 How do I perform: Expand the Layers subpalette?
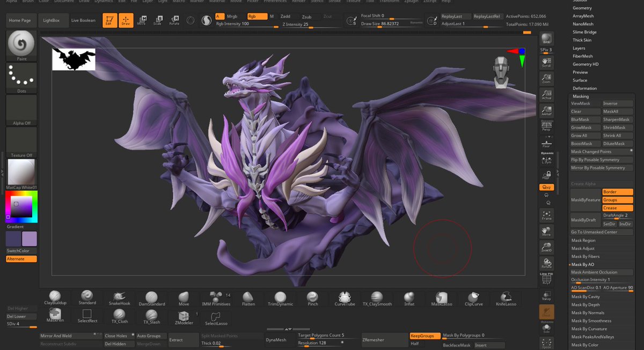[x=579, y=48]
